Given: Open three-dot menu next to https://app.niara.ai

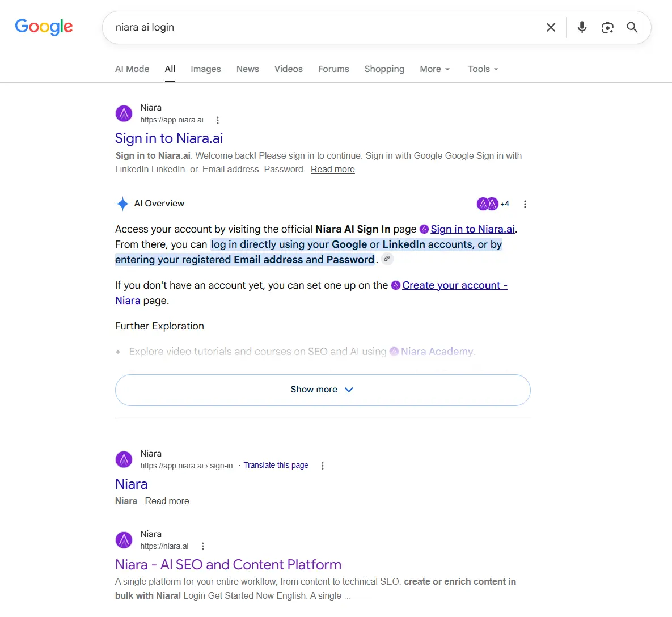Looking at the screenshot, I should [217, 120].
